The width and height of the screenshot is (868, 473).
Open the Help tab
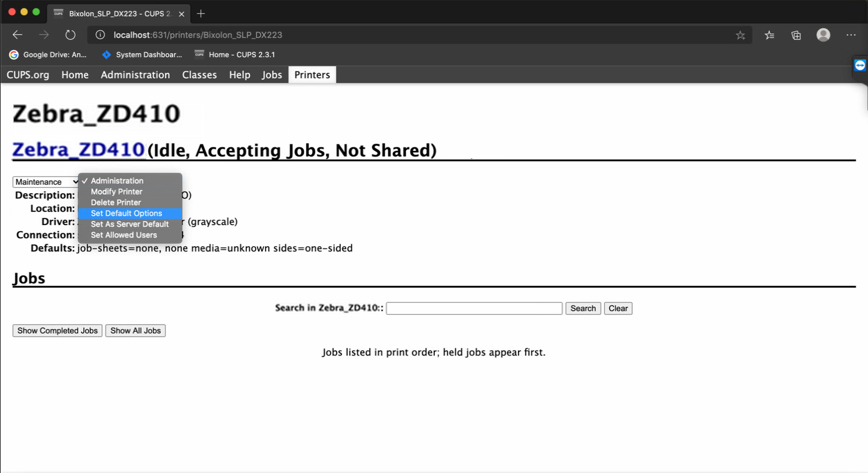click(239, 75)
